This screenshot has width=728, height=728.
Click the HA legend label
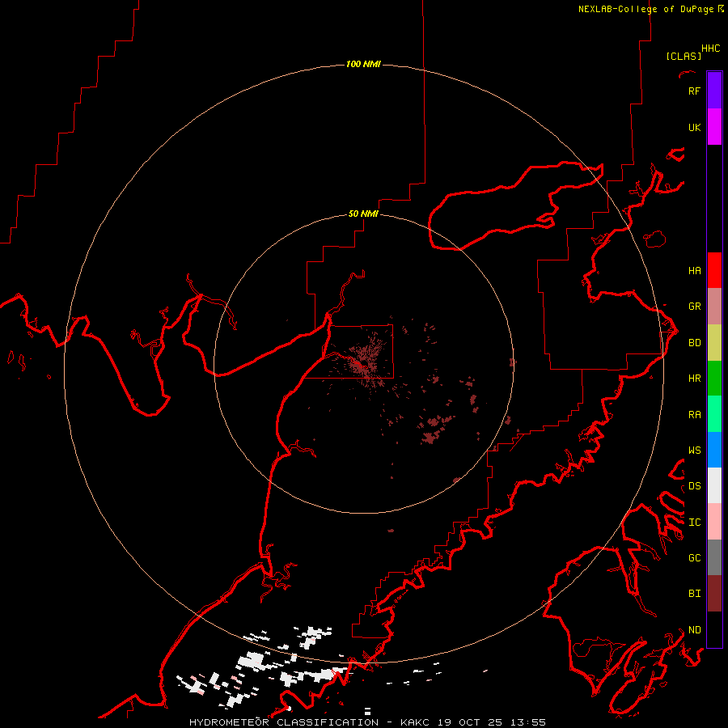(x=694, y=270)
